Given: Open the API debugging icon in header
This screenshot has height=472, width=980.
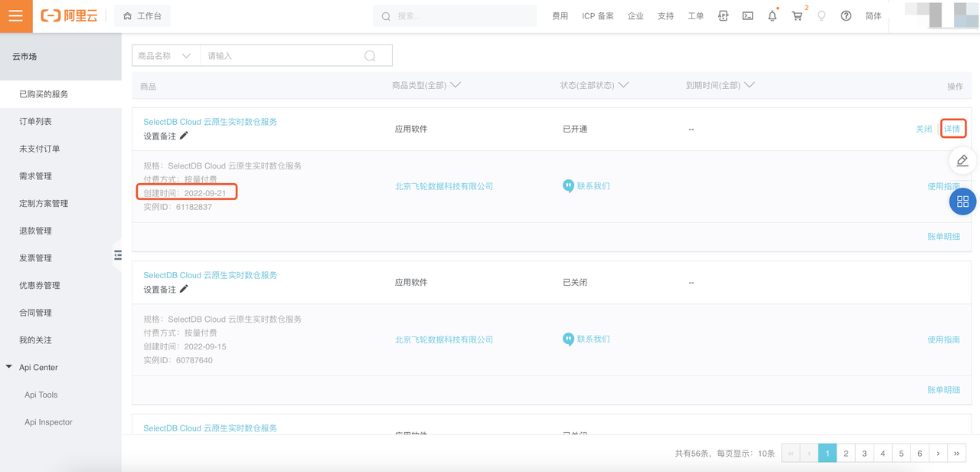Looking at the screenshot, I should click(723, 16).
